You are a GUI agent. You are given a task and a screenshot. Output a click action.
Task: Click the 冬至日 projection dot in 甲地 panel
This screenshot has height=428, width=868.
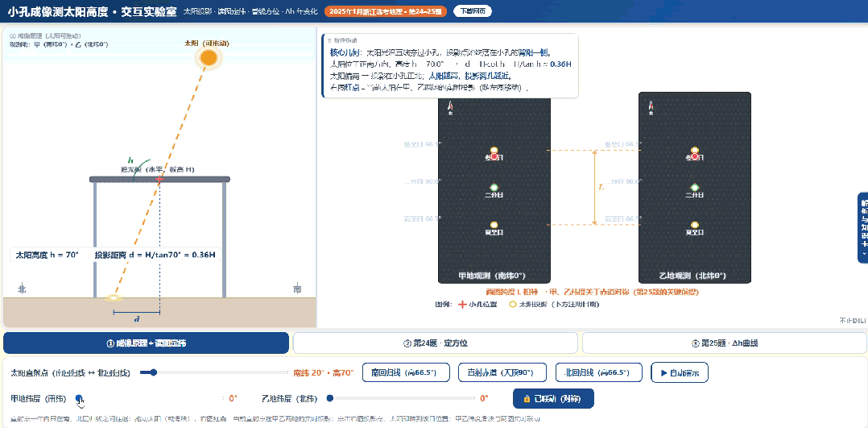pyautogui.click(x=494, y=151)
